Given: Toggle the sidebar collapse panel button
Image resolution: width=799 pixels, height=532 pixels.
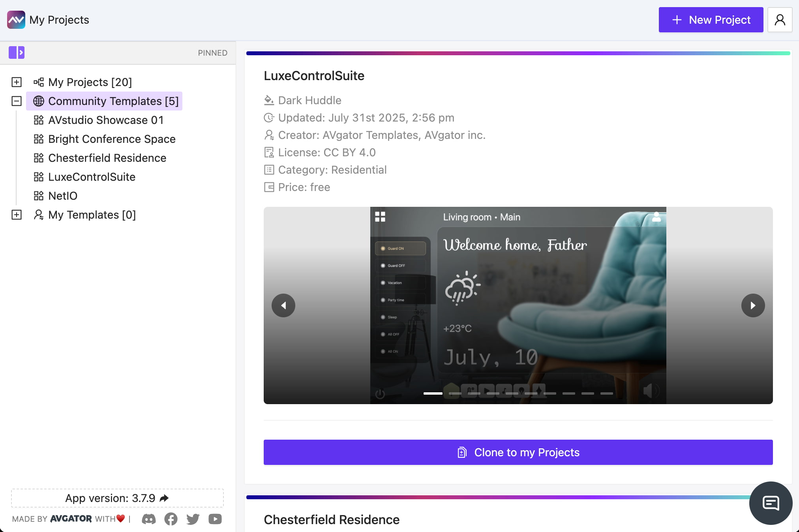Looking at the screenshot, I should [17, 52].
